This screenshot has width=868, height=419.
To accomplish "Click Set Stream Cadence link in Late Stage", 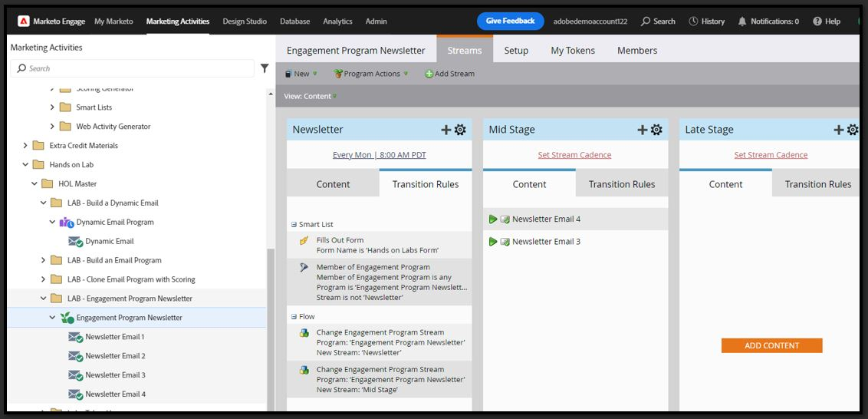I will [771, 155].
